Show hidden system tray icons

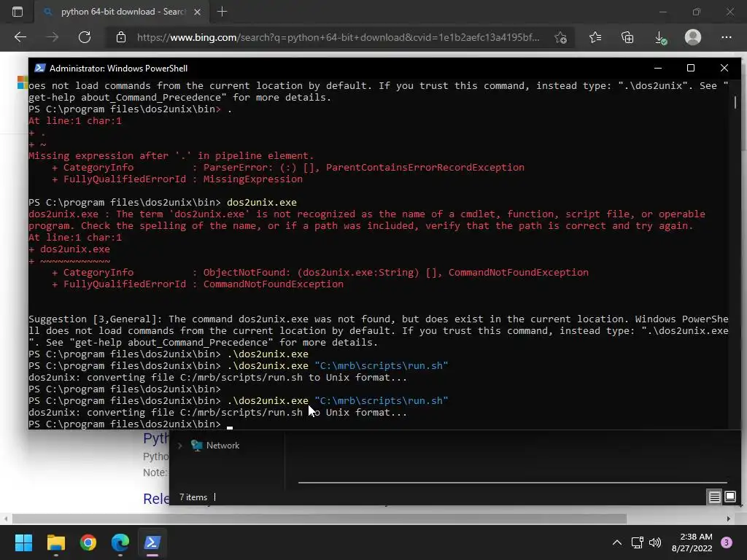click(x=617, y=542)
